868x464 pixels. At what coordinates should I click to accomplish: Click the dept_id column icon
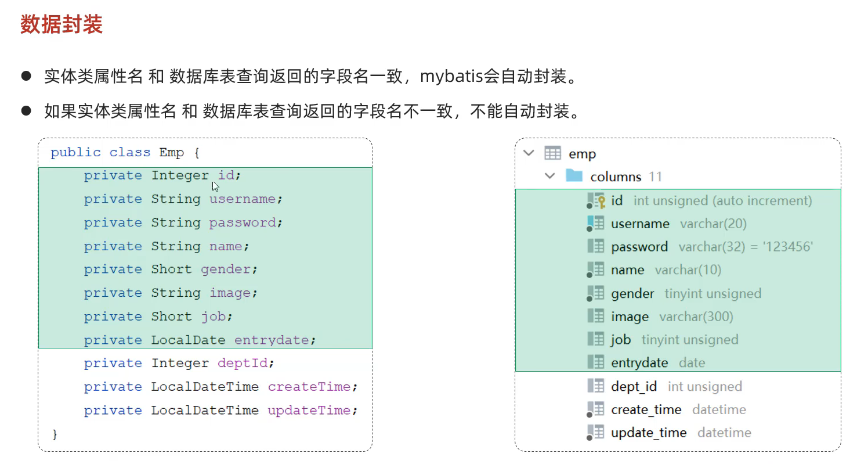click(595, 386)
